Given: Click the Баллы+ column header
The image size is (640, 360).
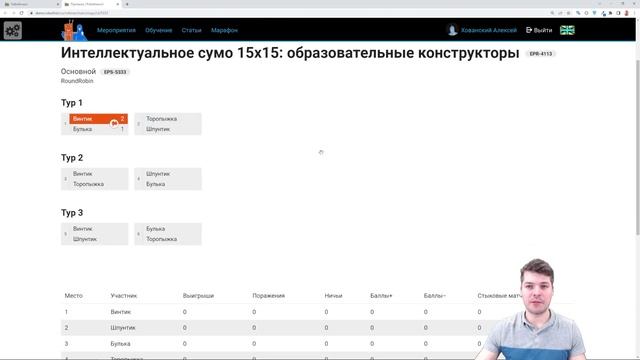Looking at the screenshot, I should click(381, 296).
